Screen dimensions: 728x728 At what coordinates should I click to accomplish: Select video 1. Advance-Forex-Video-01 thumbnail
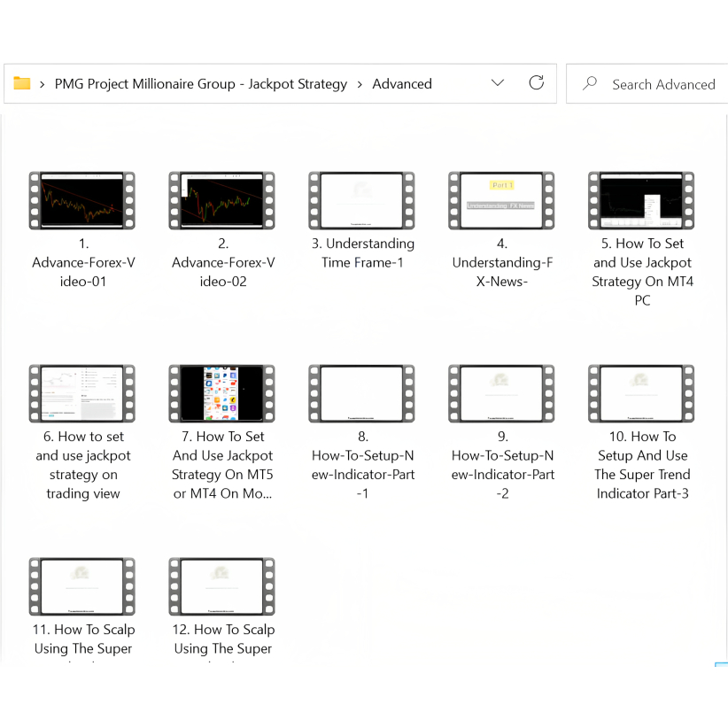tap(82, 201)
